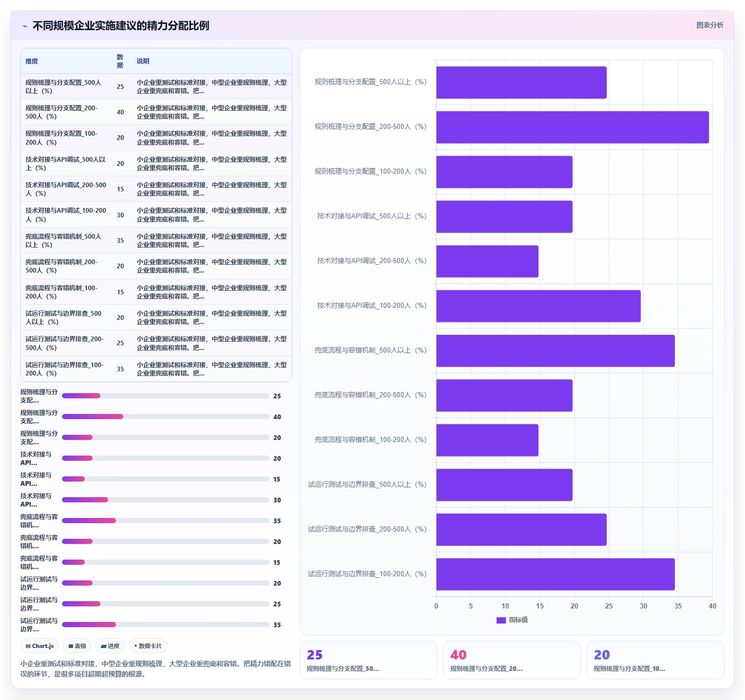This screenshot has height=700, width=745.
Task: Click the 兜底流程与容错机 progress bar valued 20
Action: [165, 541]
